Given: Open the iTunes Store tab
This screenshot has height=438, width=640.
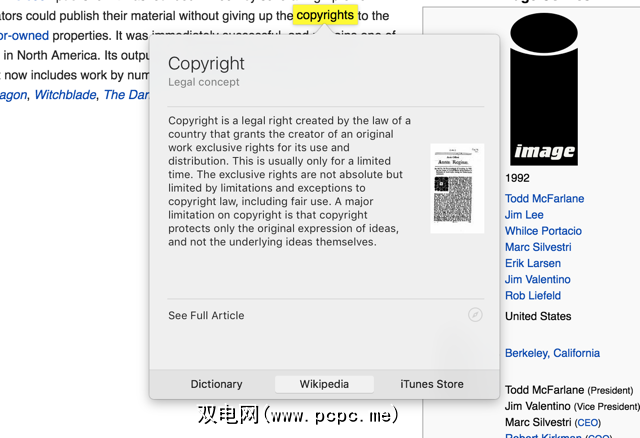Looking at the screenshot, I should (x=432, y=384).
